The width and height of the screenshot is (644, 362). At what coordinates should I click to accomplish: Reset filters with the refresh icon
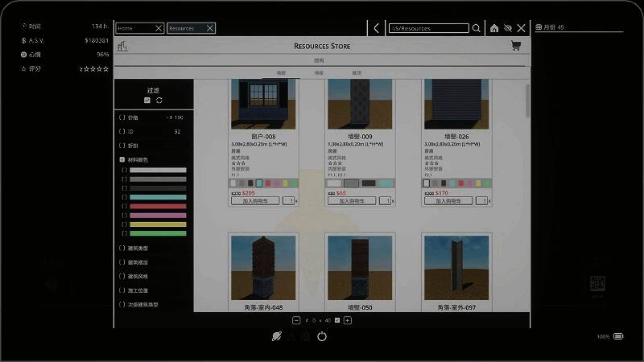point(159,100)
